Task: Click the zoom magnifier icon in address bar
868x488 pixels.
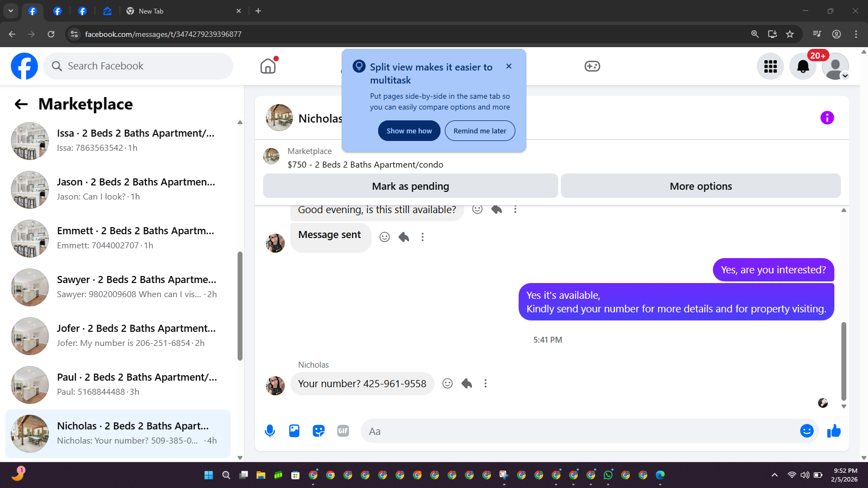Action: (x=755, y=34)
